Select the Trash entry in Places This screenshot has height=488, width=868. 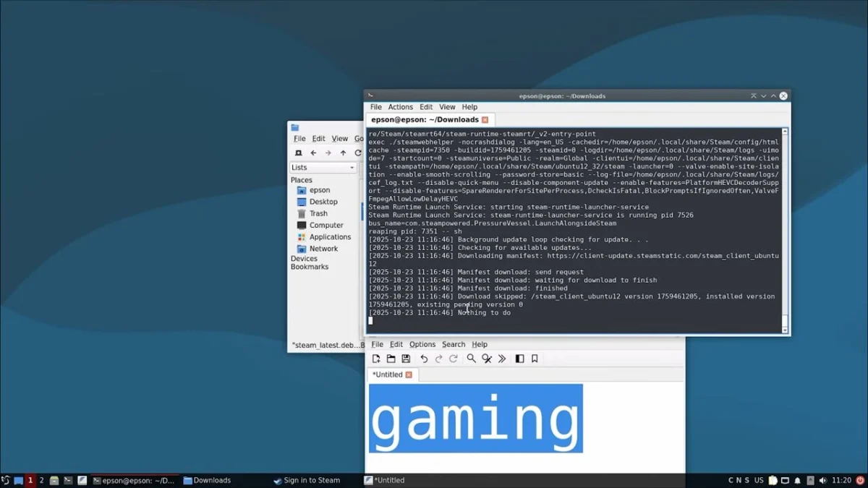[318, 213]
